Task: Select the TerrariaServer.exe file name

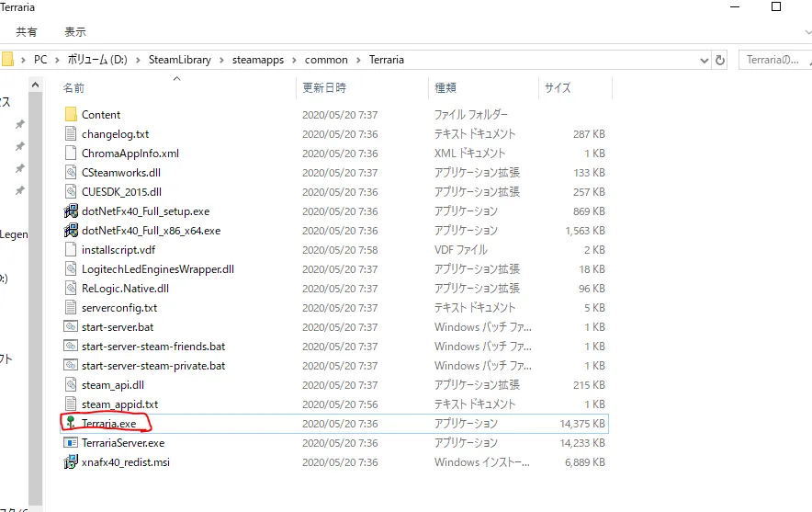Action: click(x=123, y=442)
